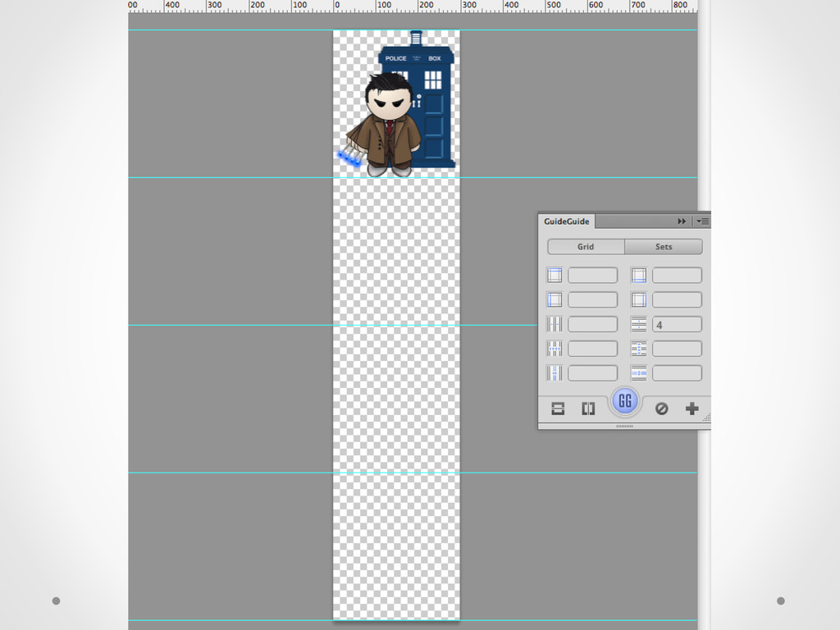Switch to the Grid tab
This screenshot has height=630, width=840.
(586, 246)
